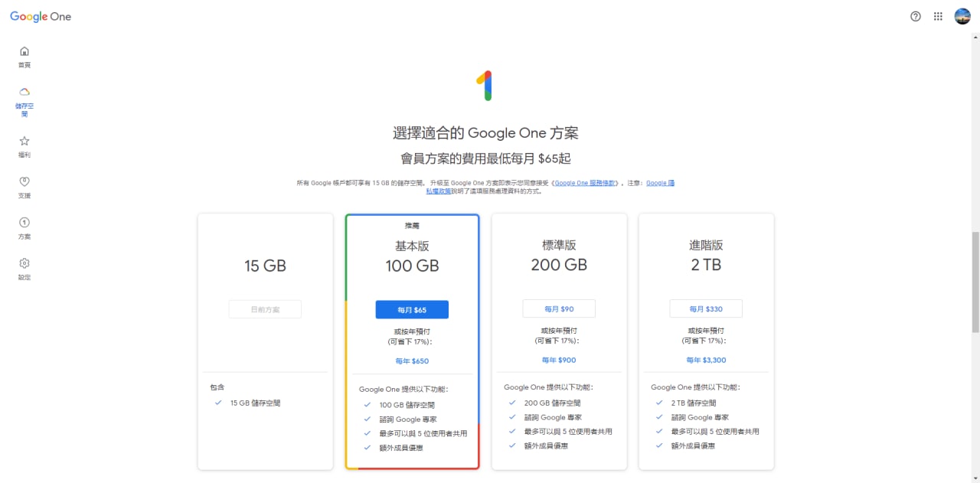Click the help question mark icon
Viewport: 980px width, 483px height.
point(916,16)
